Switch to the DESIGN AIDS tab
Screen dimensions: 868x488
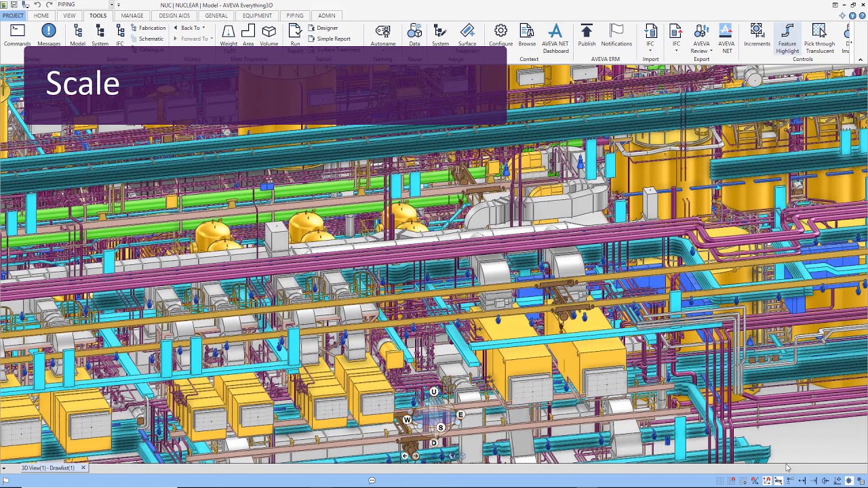174,16
